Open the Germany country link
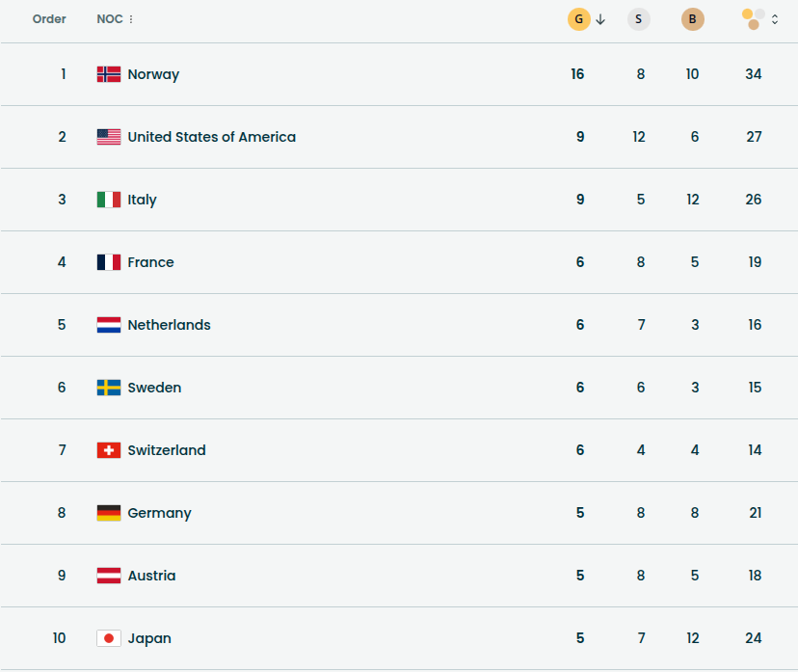Image resolution: width=798 pixels, height=672 pixels. [x=159, y=513]
